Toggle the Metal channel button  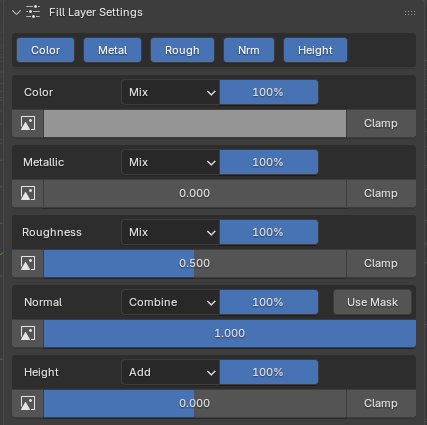click(112, 50)
